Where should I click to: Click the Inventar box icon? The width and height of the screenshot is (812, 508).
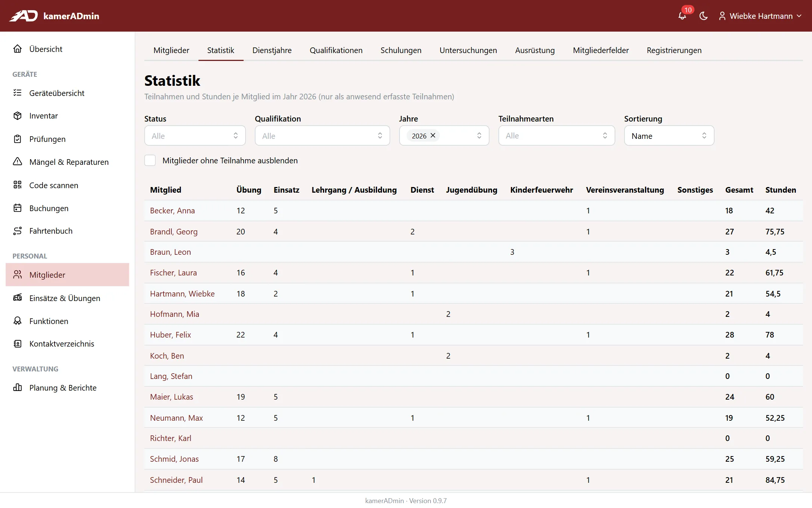[17, 116]
